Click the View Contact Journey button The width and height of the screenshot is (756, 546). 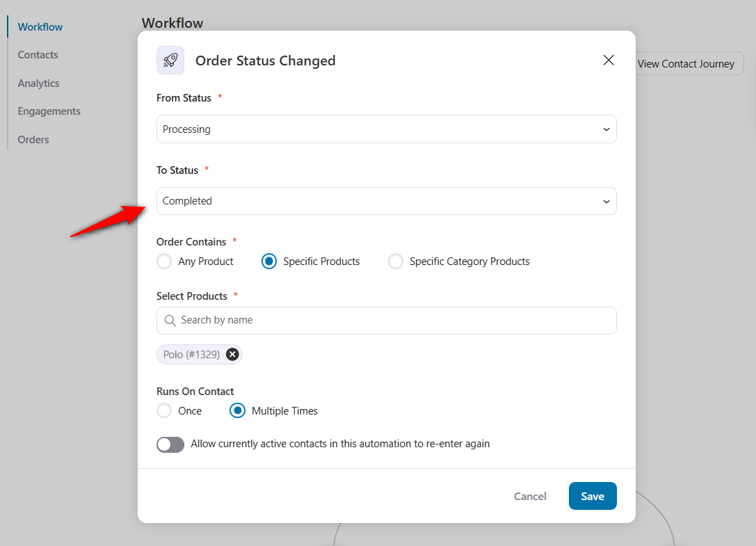pyautogui.click(x=687, y=63)
